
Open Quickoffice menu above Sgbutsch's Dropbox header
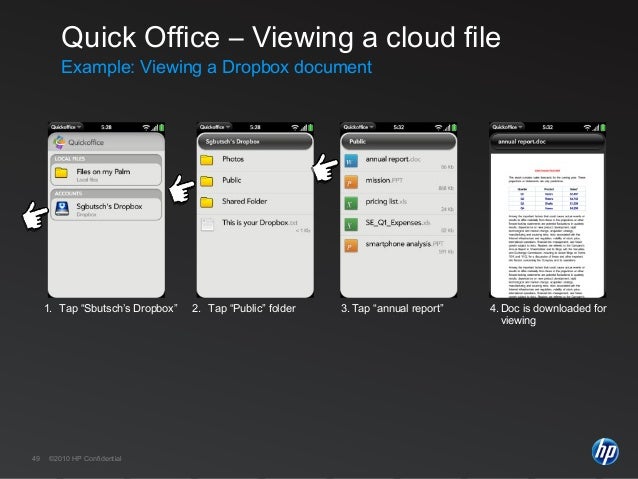pyautogui.click(x=215, y=127)
